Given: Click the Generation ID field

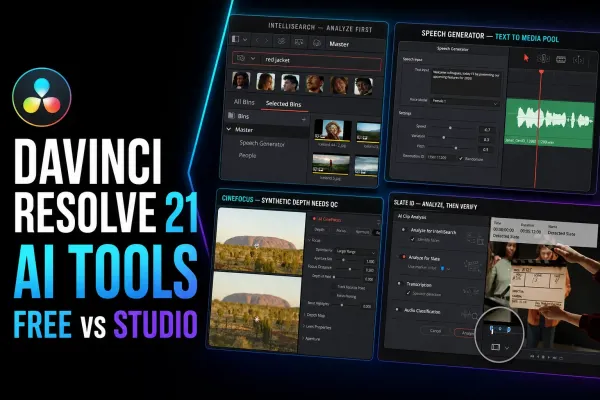Looking at the screenshot, I should pos(441,157).
